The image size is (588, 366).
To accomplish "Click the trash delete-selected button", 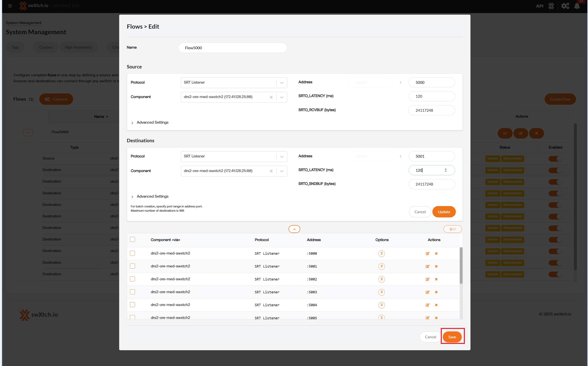I will click(452, 229).
